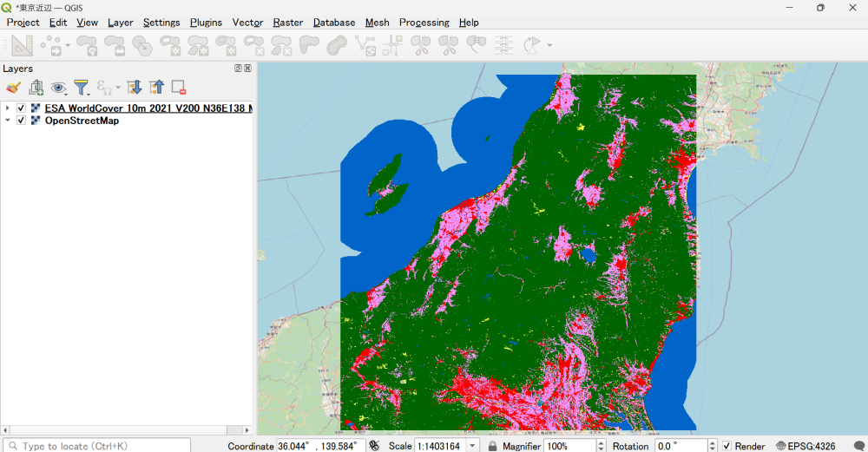Uncheck the ESA WorldCover layer visibility checkbox
The image size is (868, 452).
point(21,108)
